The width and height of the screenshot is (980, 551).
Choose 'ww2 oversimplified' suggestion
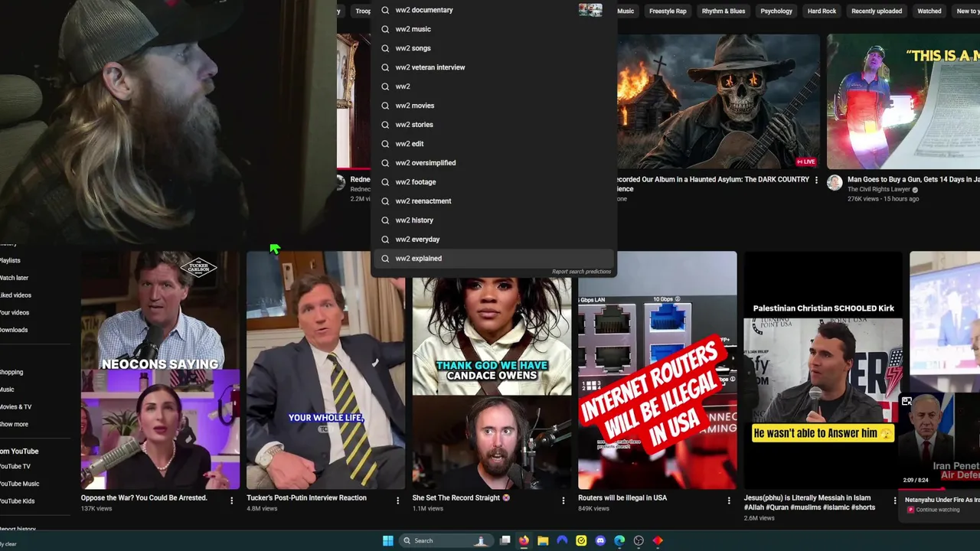(x=493, y=163)
